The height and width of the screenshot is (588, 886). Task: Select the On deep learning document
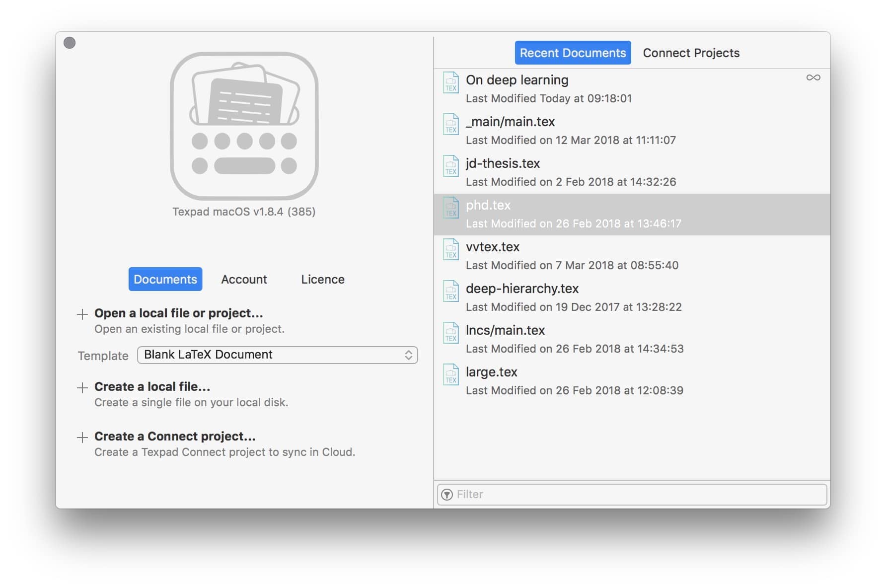(x=632, y=89)
